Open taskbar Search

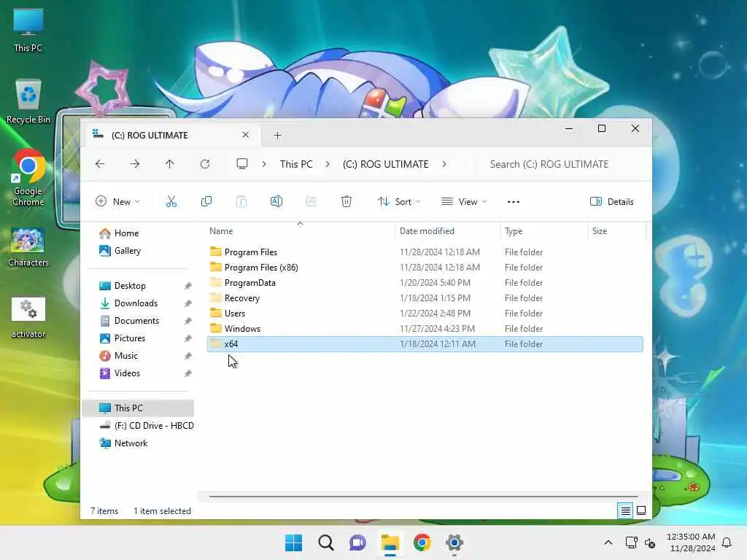point(326,542)
